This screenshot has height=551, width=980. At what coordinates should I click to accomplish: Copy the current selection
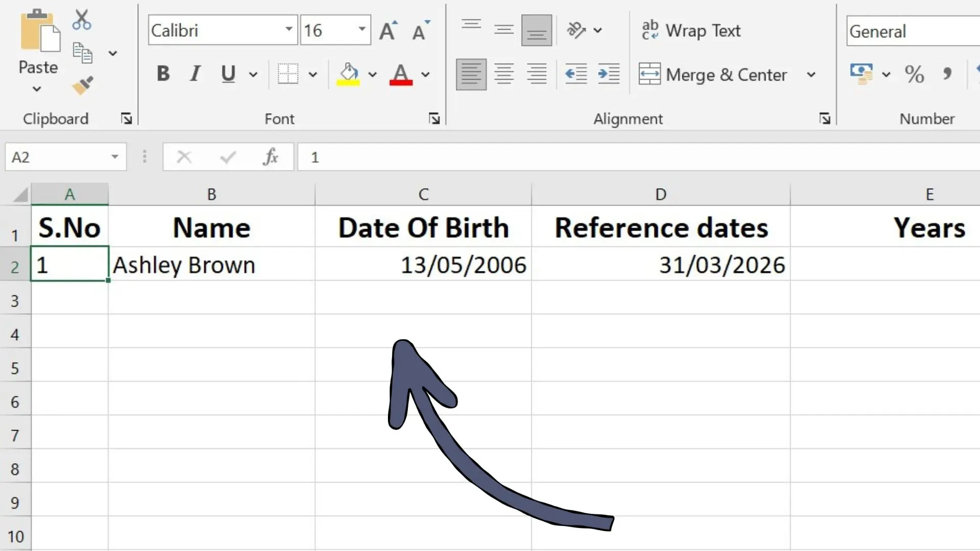pyautogui.click(x=82, y=53)
